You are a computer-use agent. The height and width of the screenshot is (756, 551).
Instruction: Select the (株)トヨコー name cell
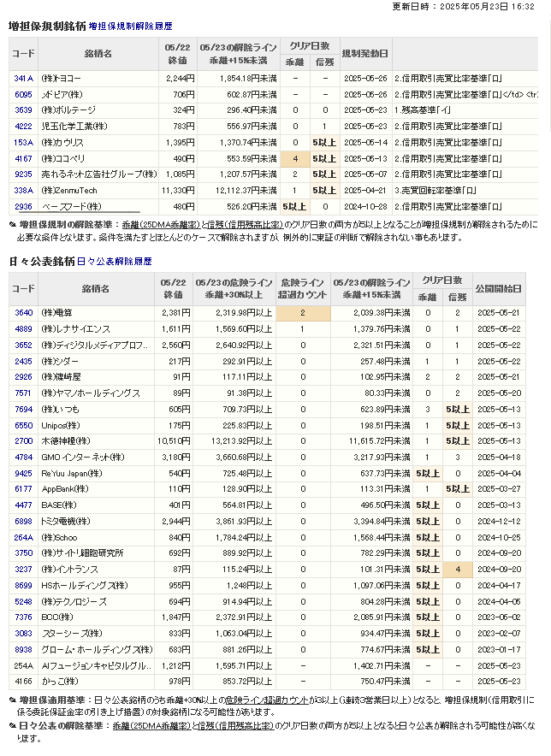(98, 79)
